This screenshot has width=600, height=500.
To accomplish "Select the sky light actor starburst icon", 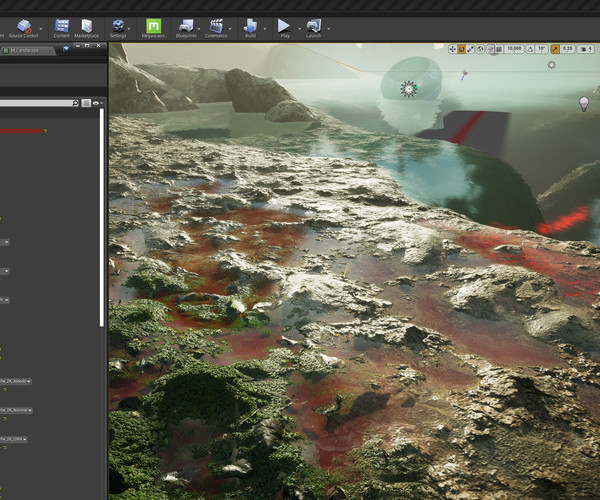I will 408,89.
